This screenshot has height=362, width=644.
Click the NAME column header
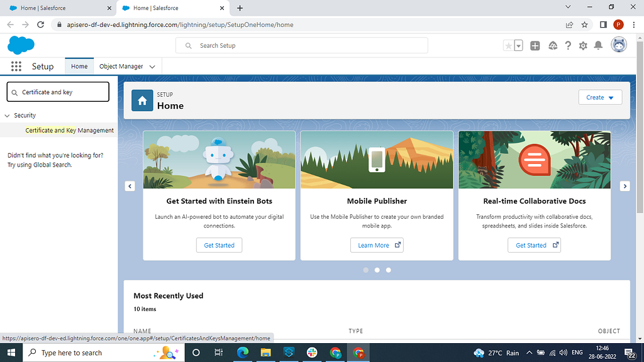142,331
